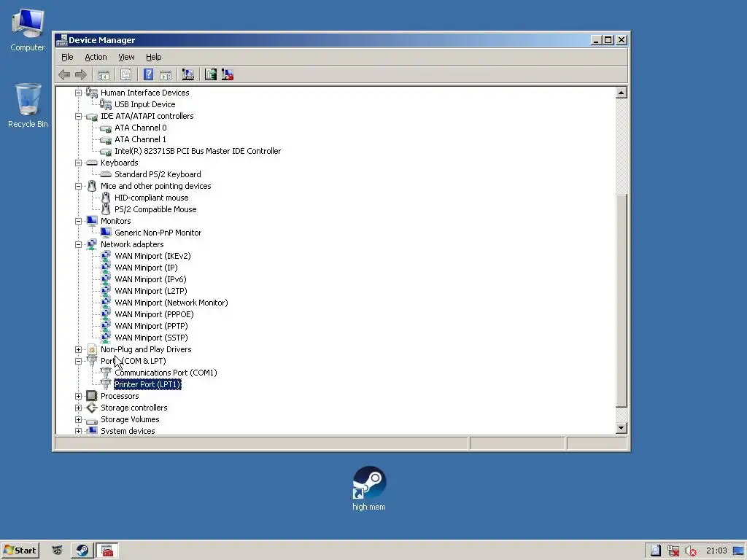Click the Non-Plug and Play Drivers icon

click(x=92, y=349)
